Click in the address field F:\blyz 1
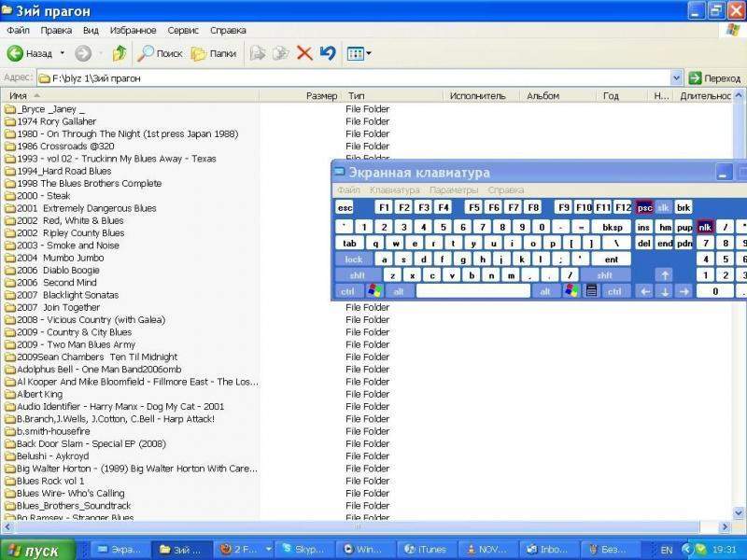Image resolution: width=747 pixels, height=560 pixels. point(354,78)
